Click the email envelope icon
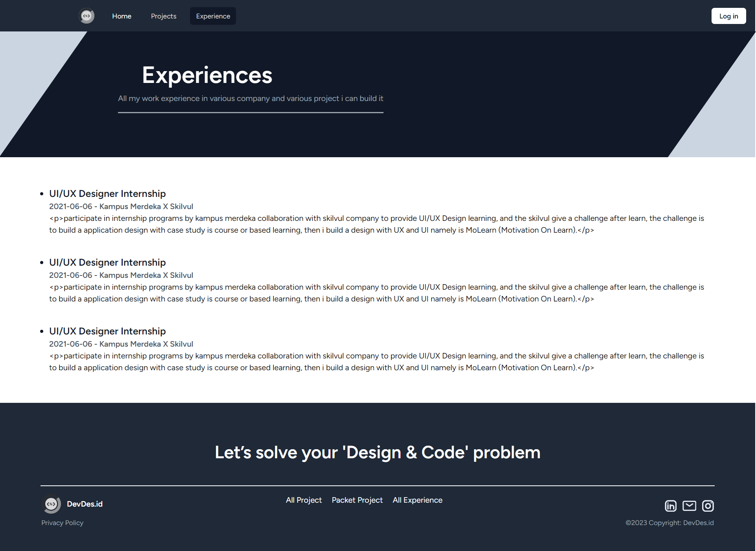Viewport: 756px width, 551px height. click(689, 506)
